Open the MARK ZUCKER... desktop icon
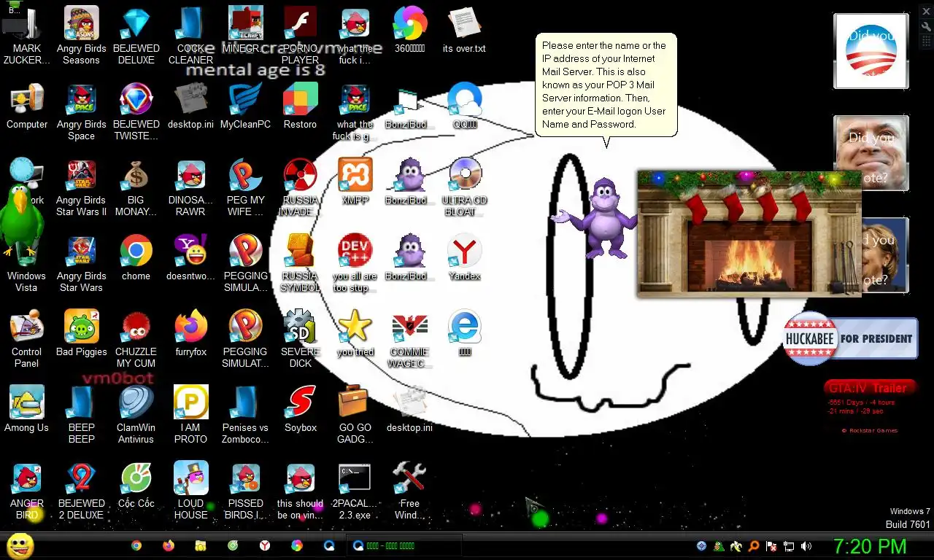This screenshot has height=560, width=934. (27, 35)
